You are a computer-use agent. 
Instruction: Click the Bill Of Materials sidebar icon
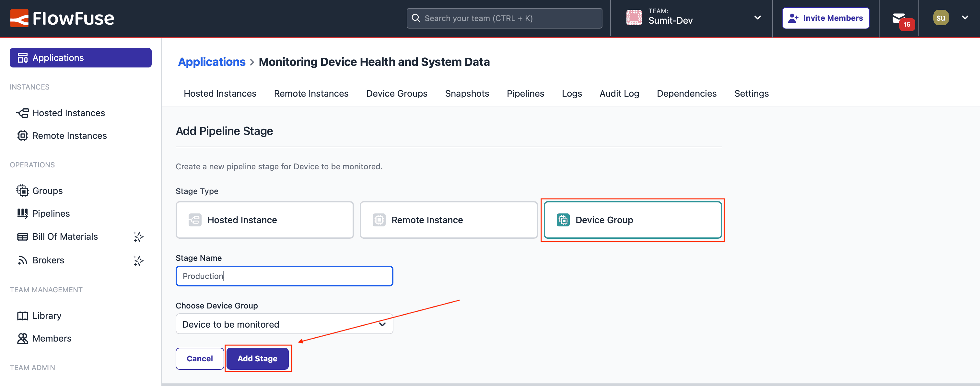pyautogui.click(x=23, y=236)
